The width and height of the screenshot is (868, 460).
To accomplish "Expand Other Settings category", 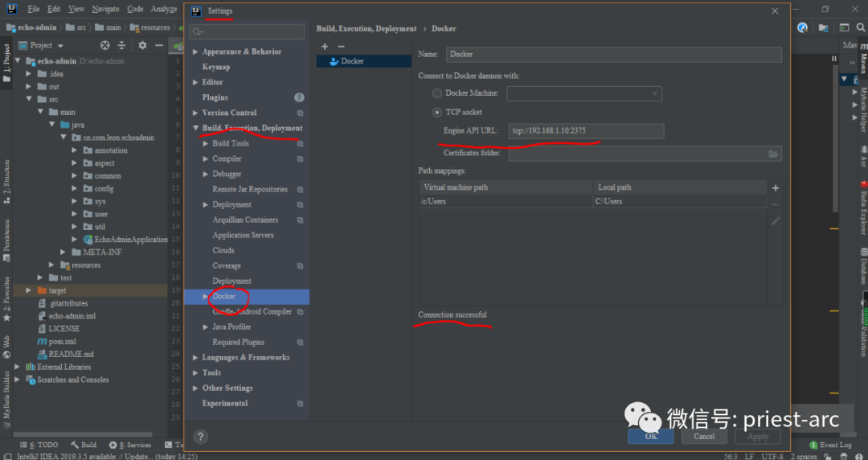I will pos(194,388).
